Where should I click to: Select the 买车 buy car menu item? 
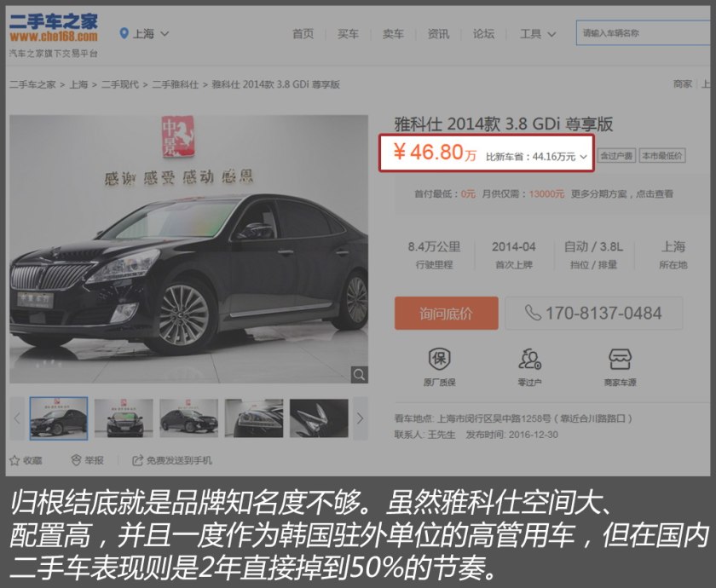tap(349, 34)
